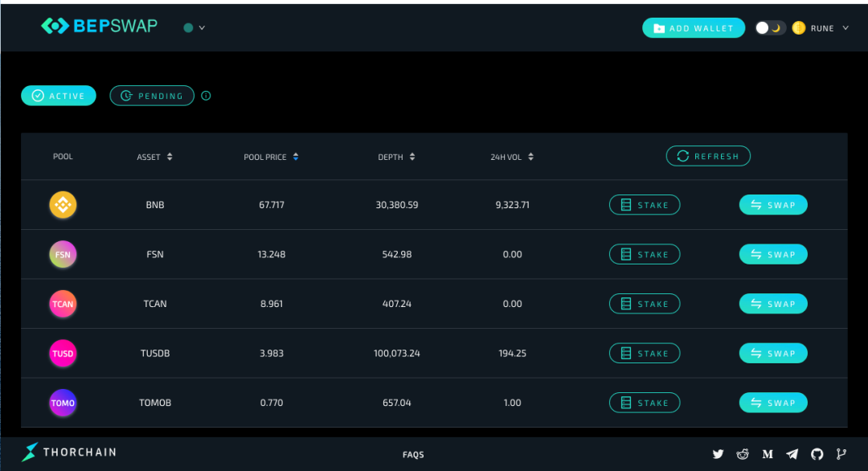Toggle the dark/light theme switch
This screenshot has height=471, width=868.
tap(769, 27)
